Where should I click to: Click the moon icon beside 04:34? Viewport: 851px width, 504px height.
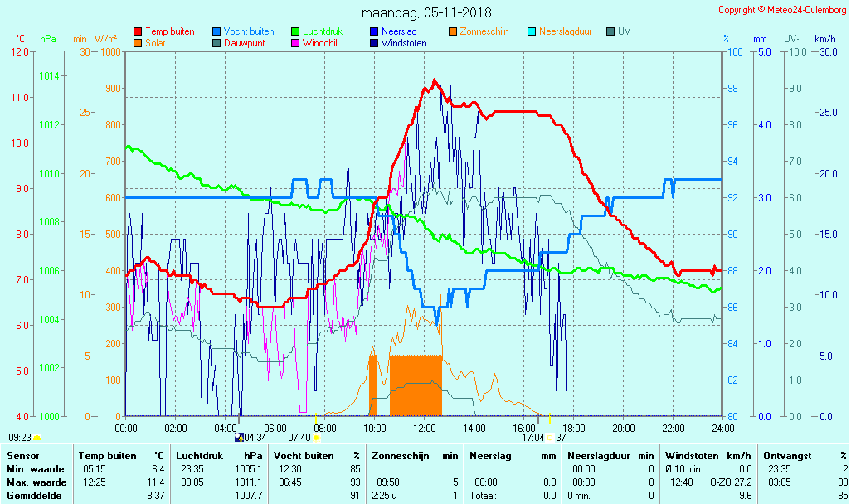point(240,437)
